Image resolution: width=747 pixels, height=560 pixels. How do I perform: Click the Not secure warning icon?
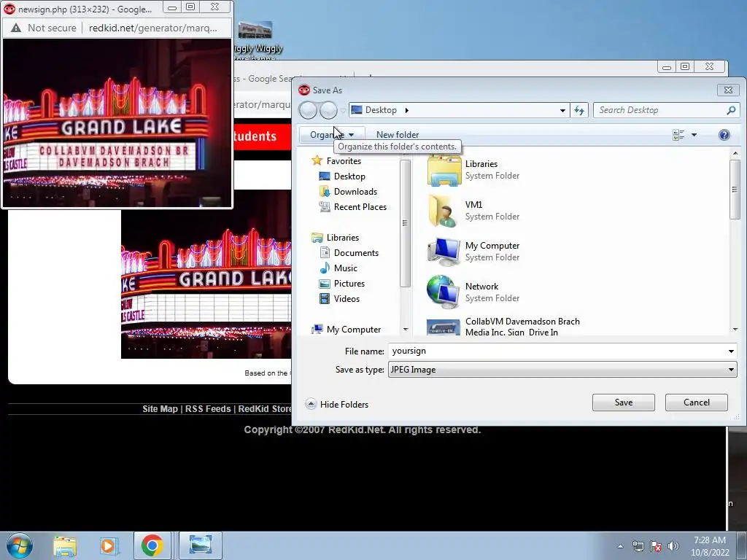point(16,28)
